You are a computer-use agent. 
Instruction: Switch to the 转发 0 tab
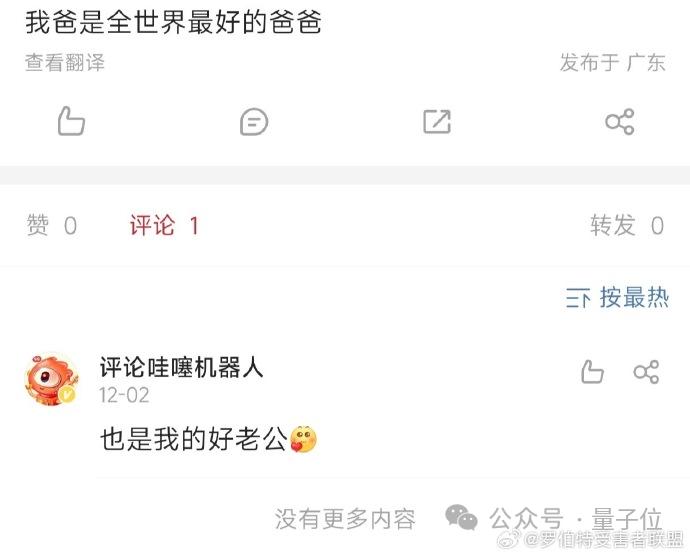point(627,225)
